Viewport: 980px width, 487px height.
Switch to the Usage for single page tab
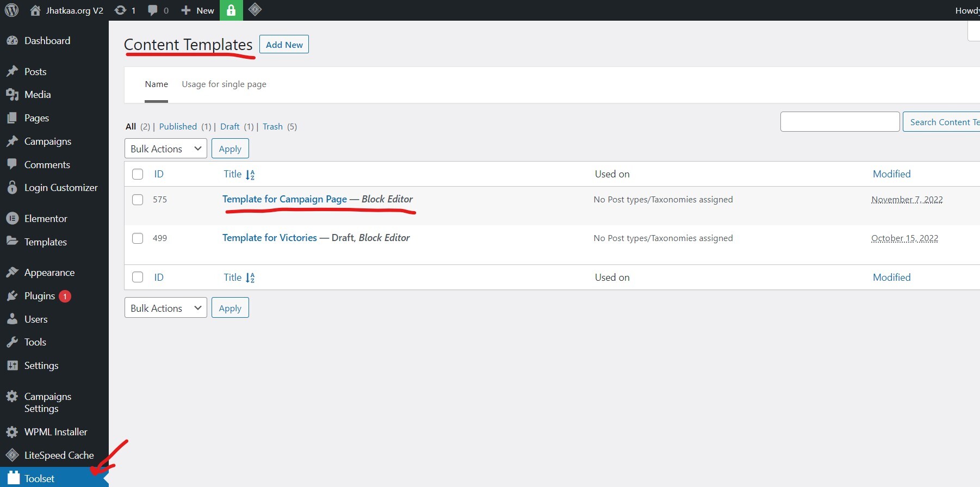(x=224, y=84)
